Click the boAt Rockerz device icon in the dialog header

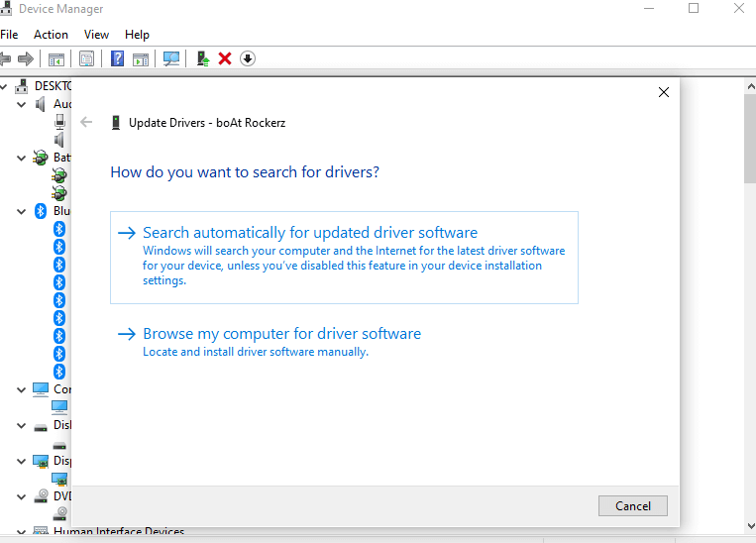coord(116,123)
